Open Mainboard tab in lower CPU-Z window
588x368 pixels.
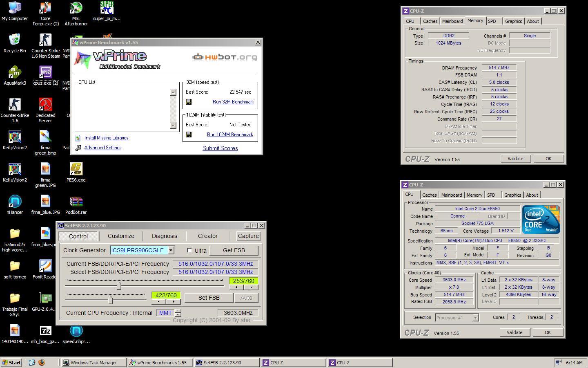pyautogui.click(x=452, y=195)
